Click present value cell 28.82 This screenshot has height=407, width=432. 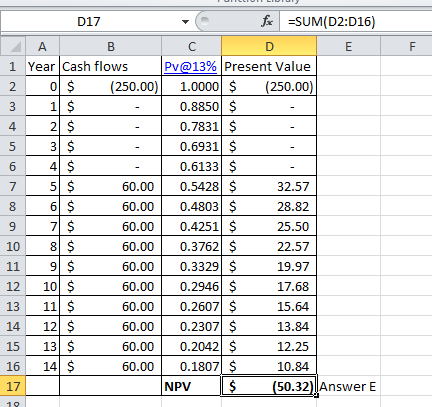[269, 206]
